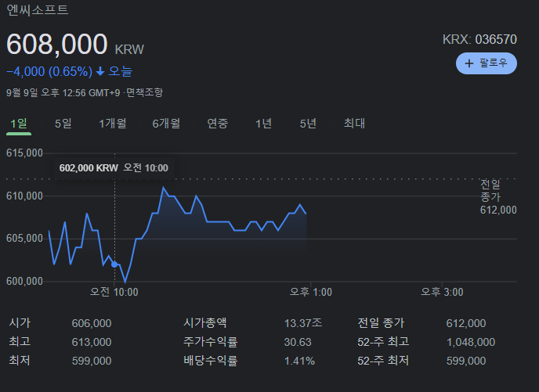The width and height of the screenshot is (539, 392).
Task: Click the 605,000 y-axis label
Action: pos(24,238)
